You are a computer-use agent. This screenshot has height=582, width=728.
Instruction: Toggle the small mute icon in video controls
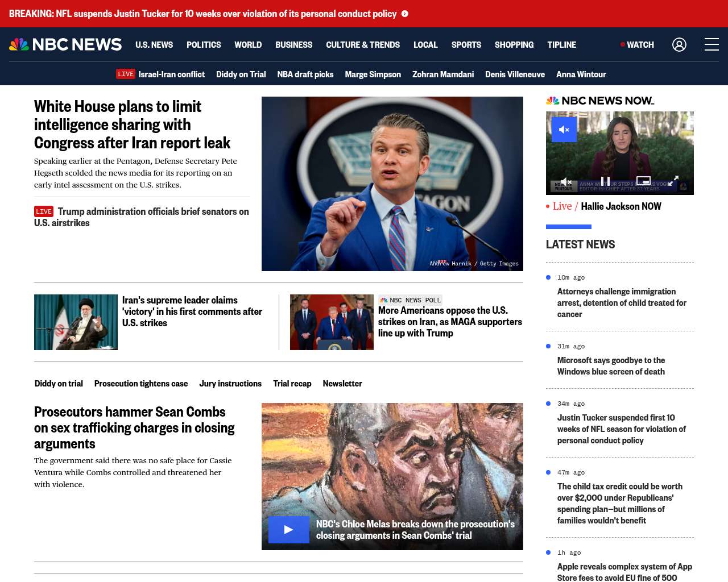566,182
